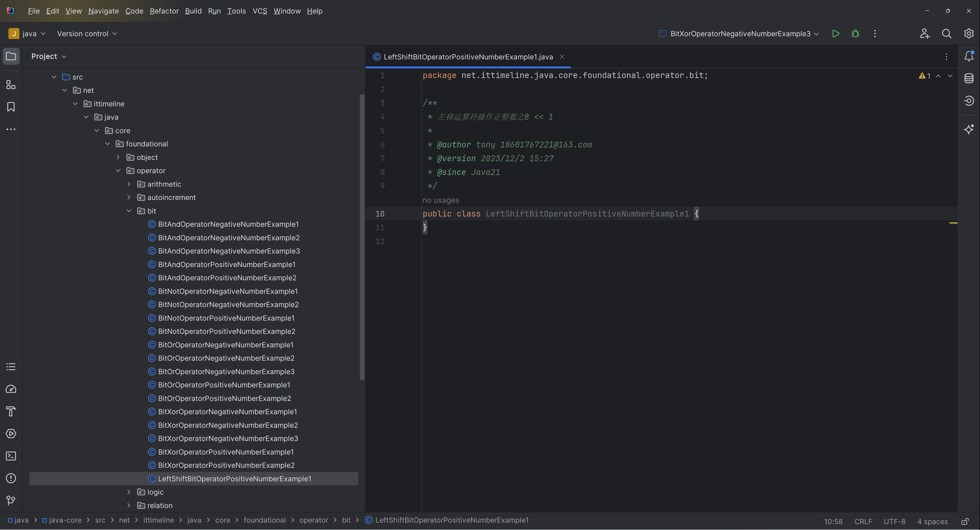This screenshot has width=980, height=530.
Task: Open the Database tool window
Action: pos(969,78)
